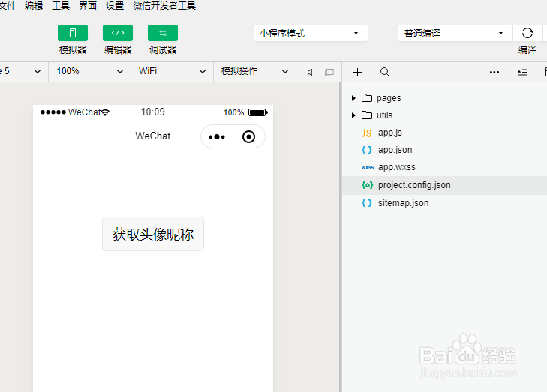Expand the utils folder
547x392 pixels.
pyautogui.click(x=353, y=115)
